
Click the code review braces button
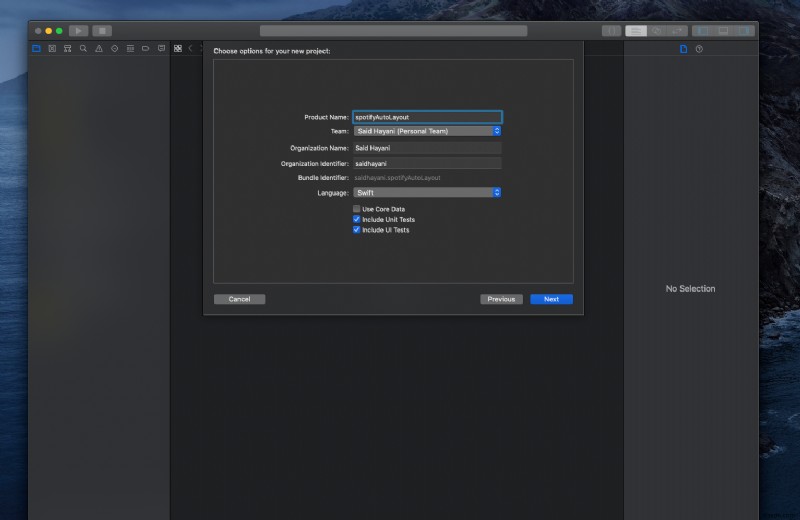coord(611,31)
